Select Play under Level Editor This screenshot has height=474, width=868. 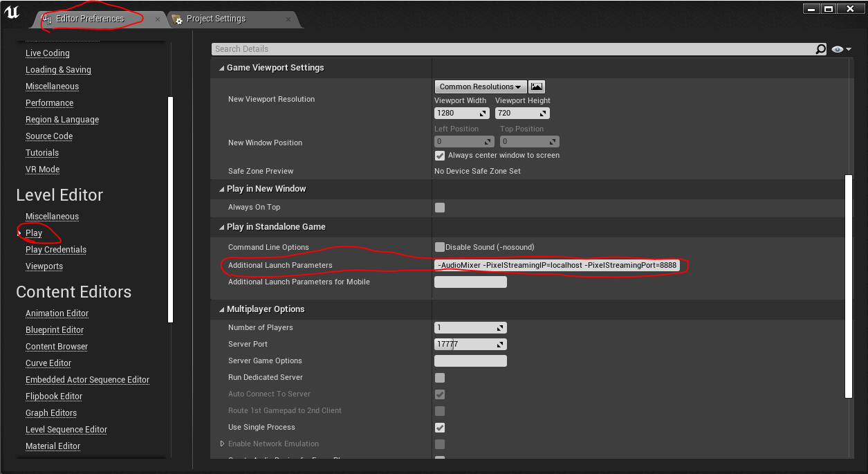(x=34, y=233)
